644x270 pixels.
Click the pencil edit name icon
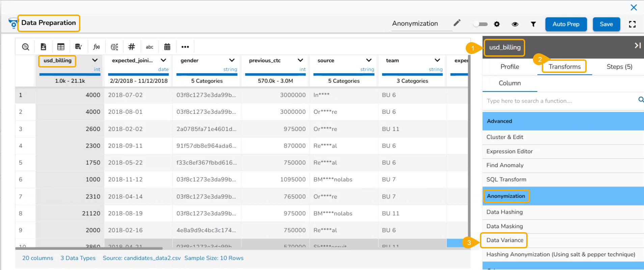pyautogui.click(x=457, y=23)
